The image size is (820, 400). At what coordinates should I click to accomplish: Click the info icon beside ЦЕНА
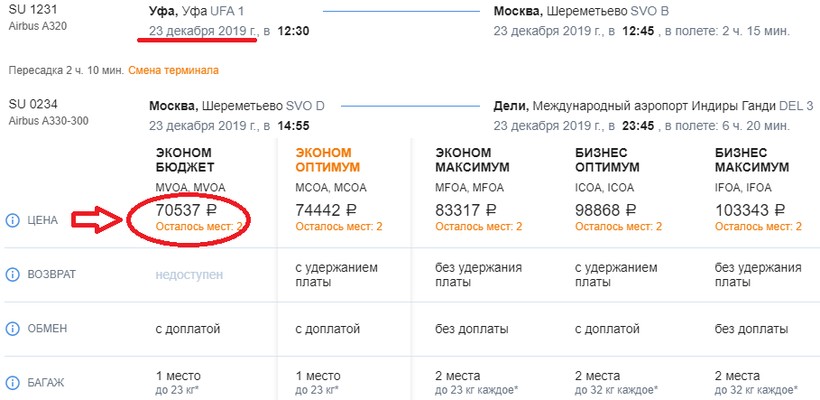click(13, 220)
